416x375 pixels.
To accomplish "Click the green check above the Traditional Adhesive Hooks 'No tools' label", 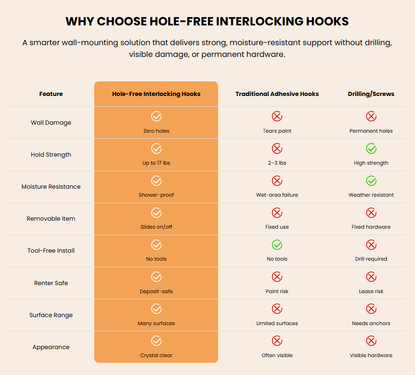I will (x=277, y=245).
